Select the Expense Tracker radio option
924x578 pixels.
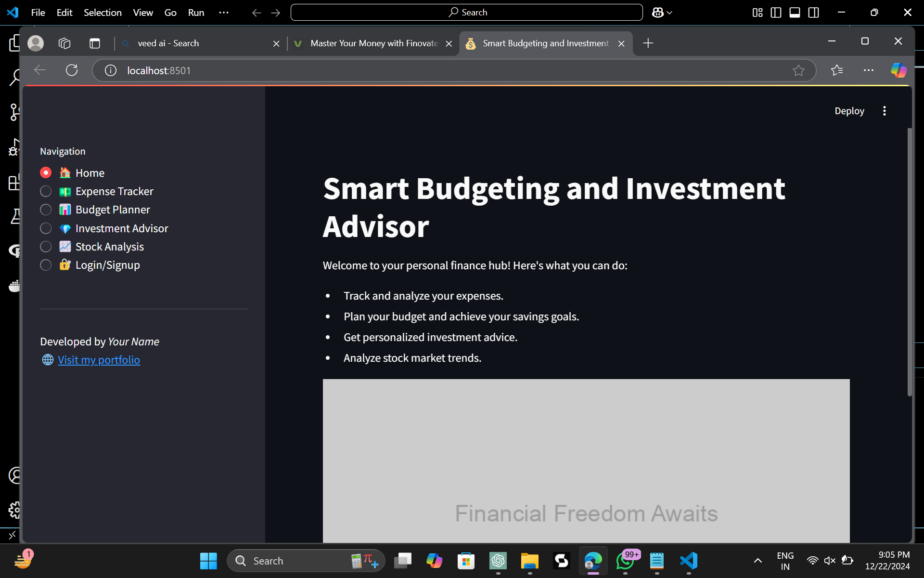point(46,191)
